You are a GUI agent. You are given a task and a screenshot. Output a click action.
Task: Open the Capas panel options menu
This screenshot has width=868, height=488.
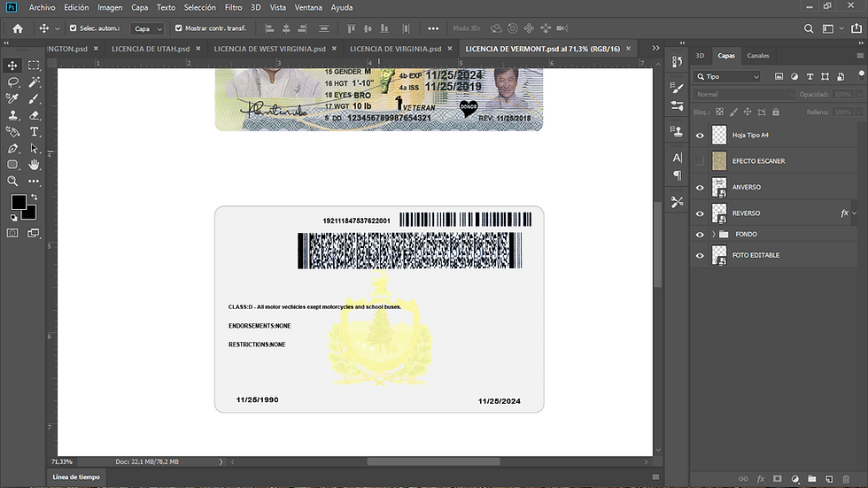[860, 55]
